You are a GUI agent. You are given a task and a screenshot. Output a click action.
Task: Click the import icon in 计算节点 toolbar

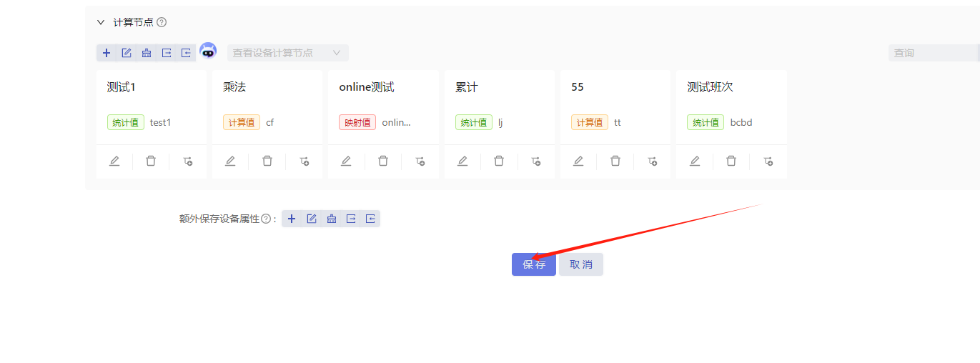point(187,53)
